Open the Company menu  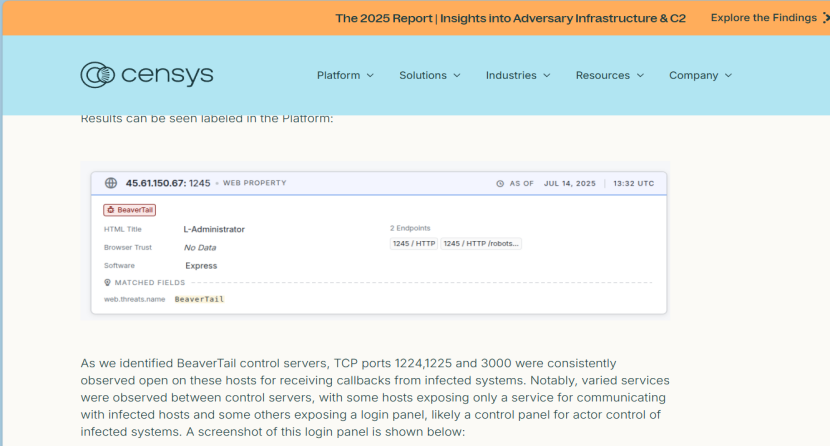(700, 75)
